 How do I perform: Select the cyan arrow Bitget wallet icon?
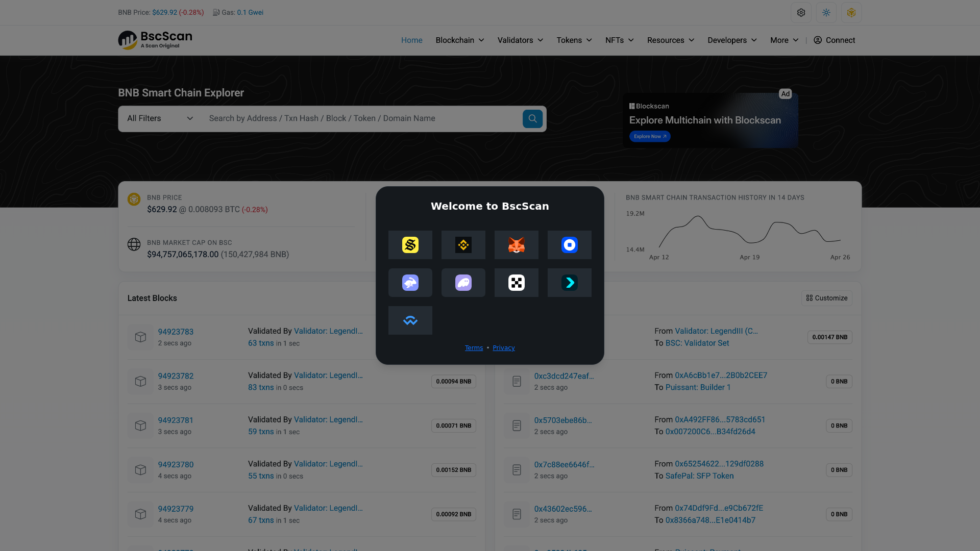pyautogui.click(x=569, y=283)
